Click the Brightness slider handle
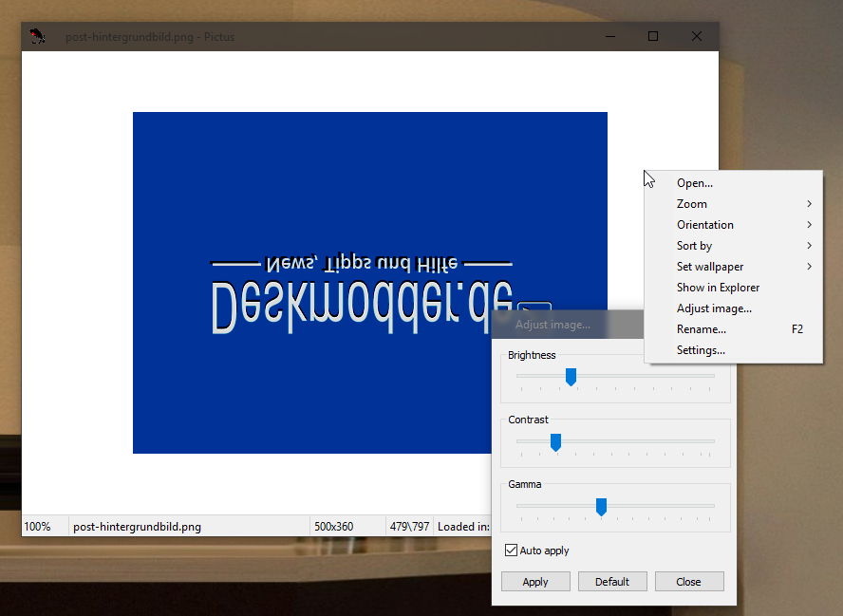The height and width of the screenshot is (616, 843). (x=571, y=377)
